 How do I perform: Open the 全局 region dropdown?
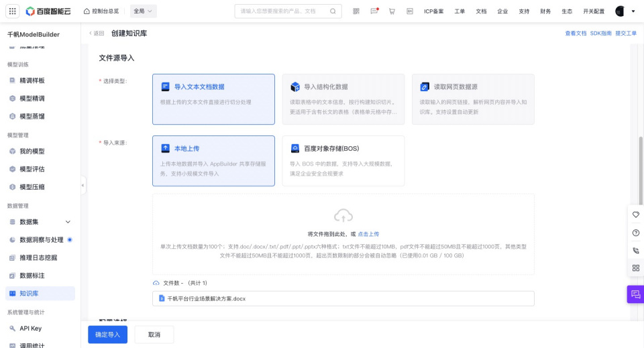point(143,11)
